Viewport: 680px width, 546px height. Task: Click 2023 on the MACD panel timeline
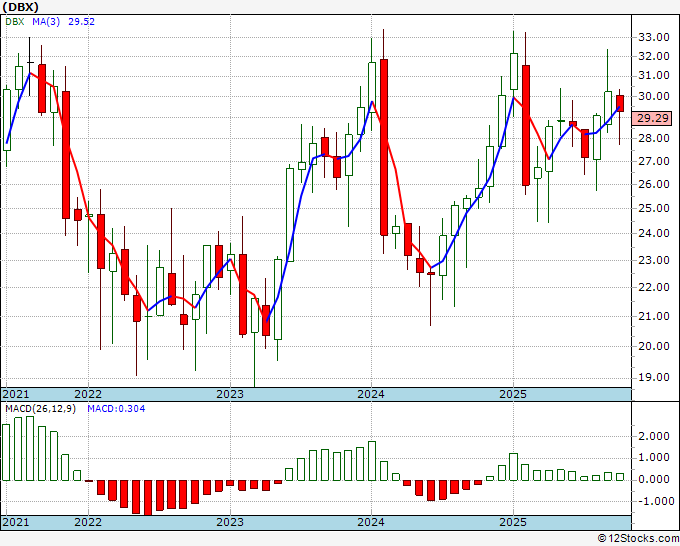tap(230, 522)
